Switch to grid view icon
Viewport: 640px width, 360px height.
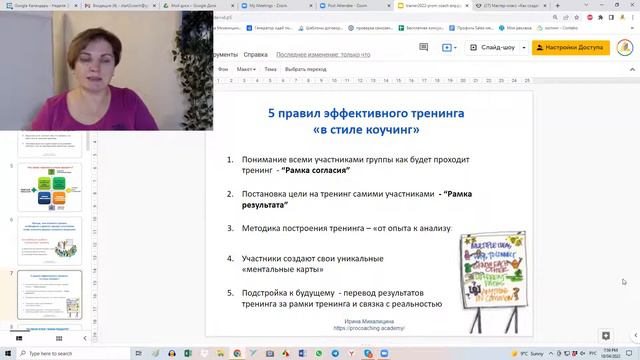coord(59,338)
